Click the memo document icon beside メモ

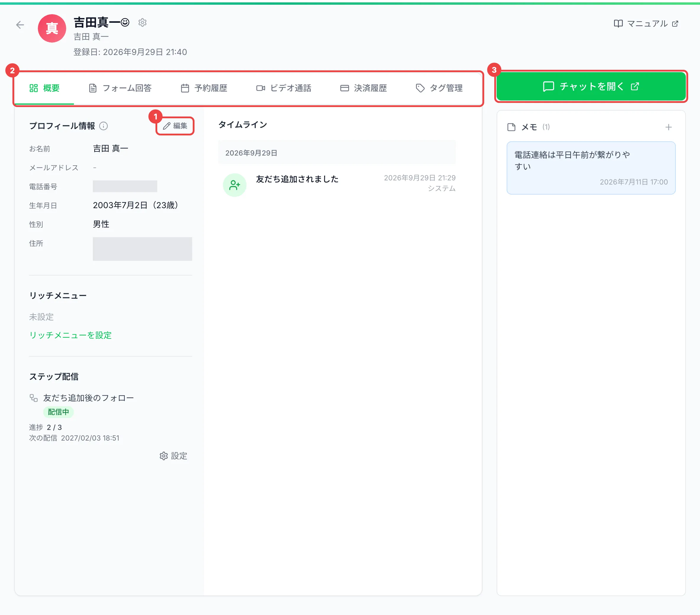tap(511, 127)
